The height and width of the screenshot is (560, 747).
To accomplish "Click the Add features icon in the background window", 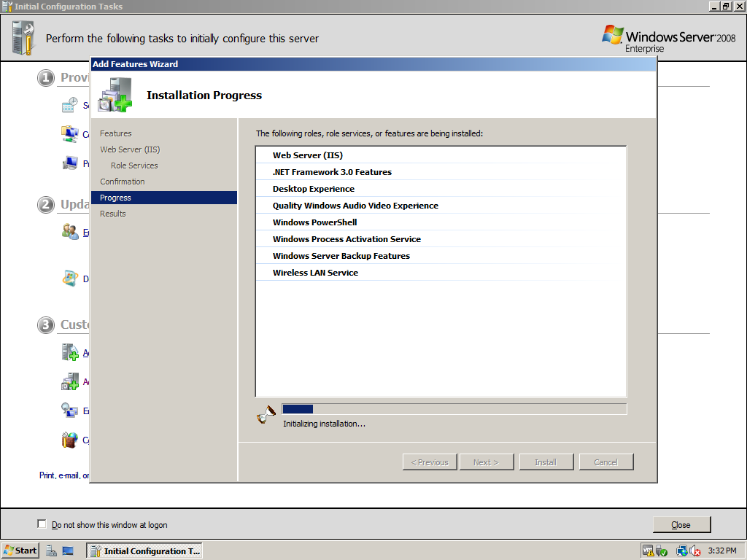I will point(70,381).
